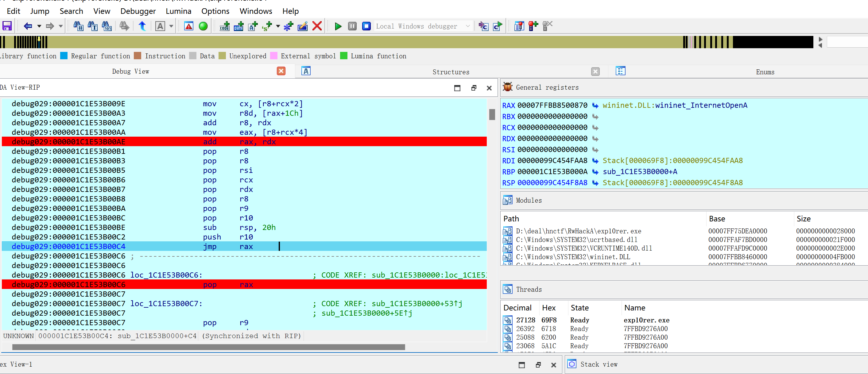Click the boxed letter A toolbar icon
This screenshot has width=868, height=374.
160,26
